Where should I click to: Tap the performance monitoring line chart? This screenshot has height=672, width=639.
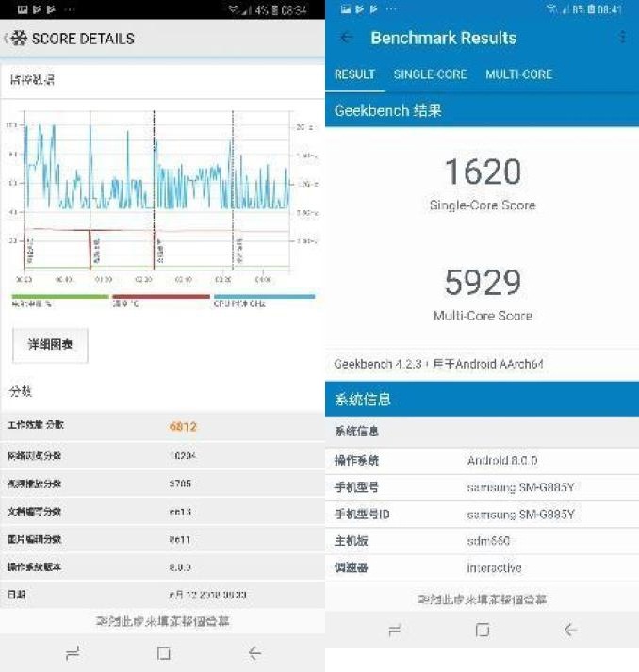(157, 190)
